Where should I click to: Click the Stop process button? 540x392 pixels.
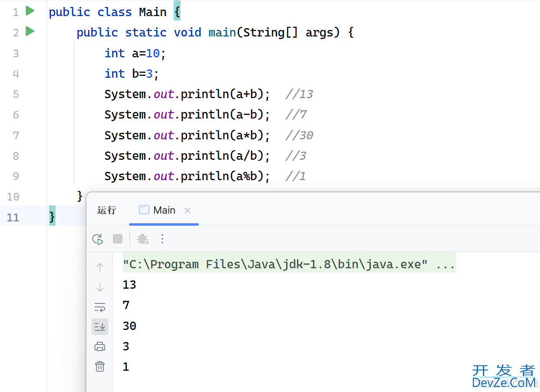[x=118, y=239]
